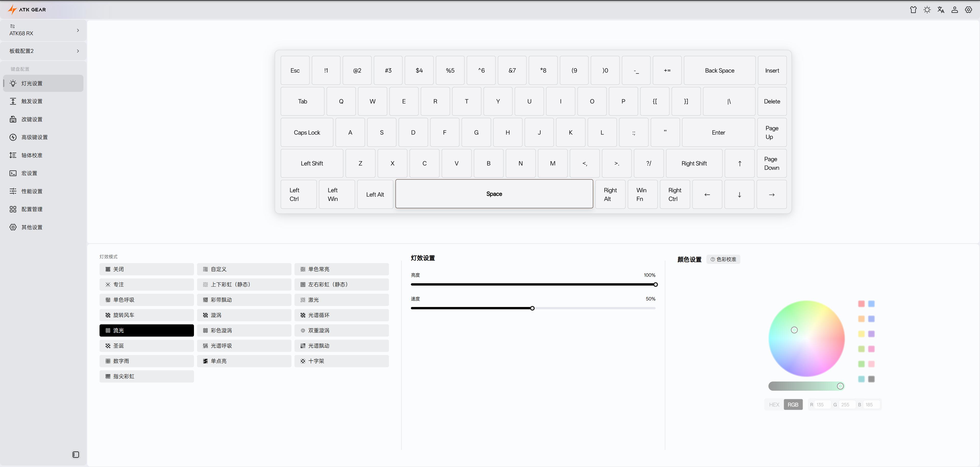Click the 速度 slider track
Screen dimensions: 980x467
593,309
